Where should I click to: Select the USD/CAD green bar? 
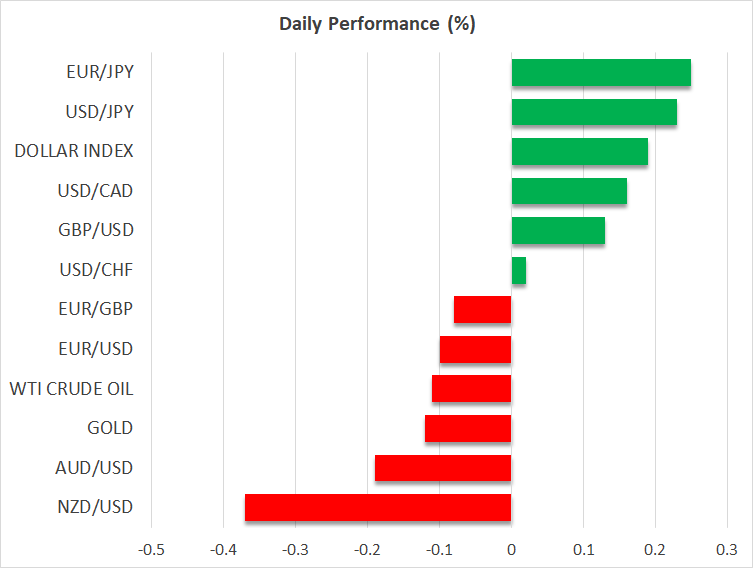[568, 191]
